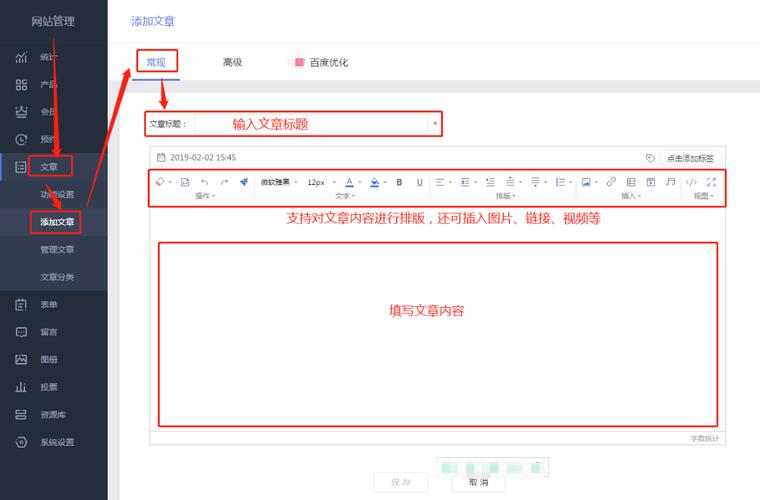Click the source document icon in toolbar
Image resolution: width=760 pixels, height=500 pixels.
[185, 182]
